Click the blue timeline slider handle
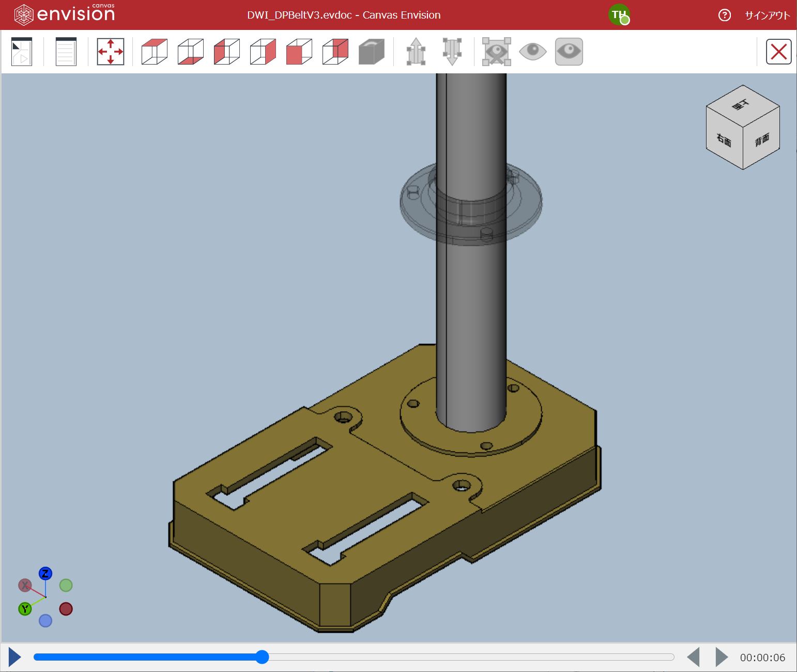Image resolution: width=797 pixels, height=672 pixels. [x=262, y=657]
